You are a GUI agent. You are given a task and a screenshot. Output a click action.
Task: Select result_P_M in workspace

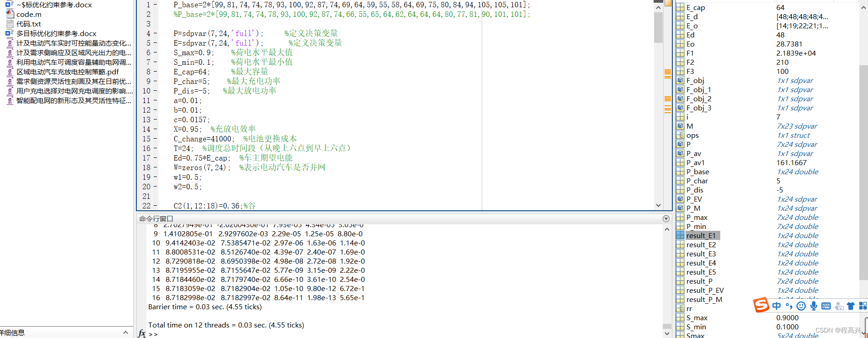click(704, 299)
